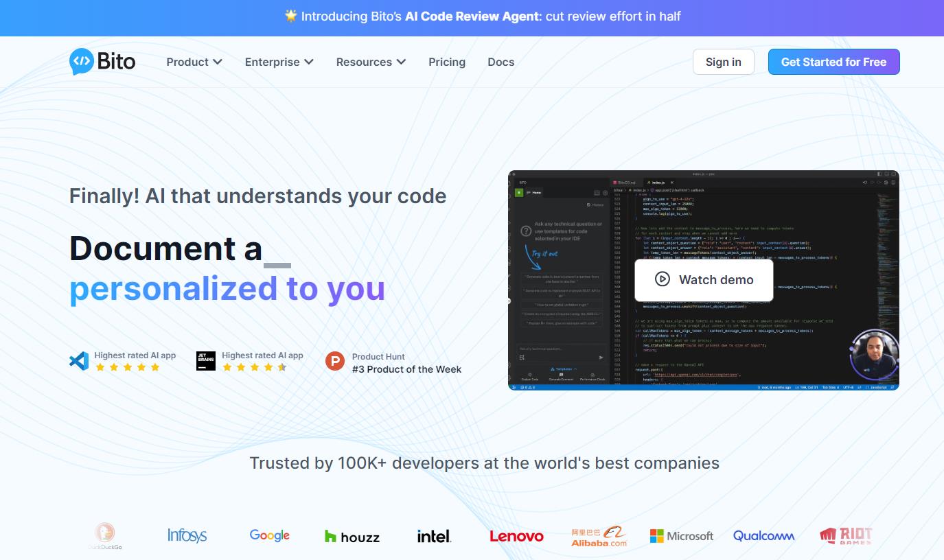The height and width of the screenshot is (560, 944).
Task: Click the Intel logo
Action: pyautogui.click(x=434, y=536)
